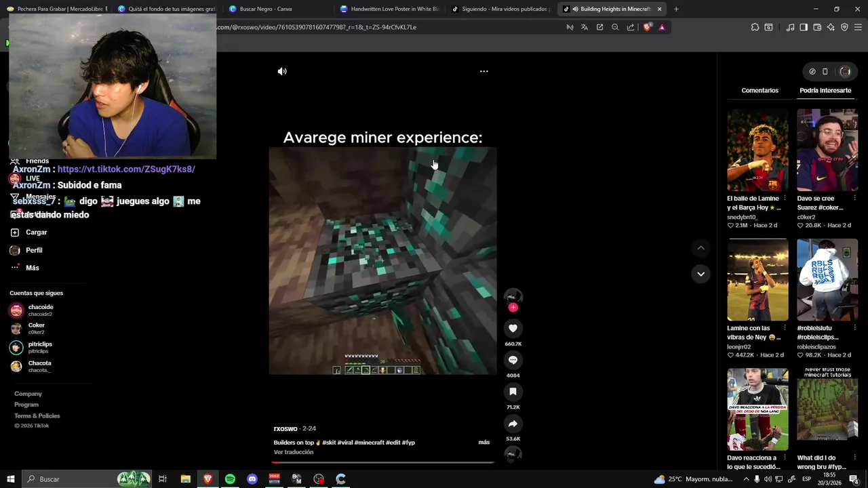The image size is (868, 488).
Task: Click the phone app icon in TikTok header
Action: [825, 71]
